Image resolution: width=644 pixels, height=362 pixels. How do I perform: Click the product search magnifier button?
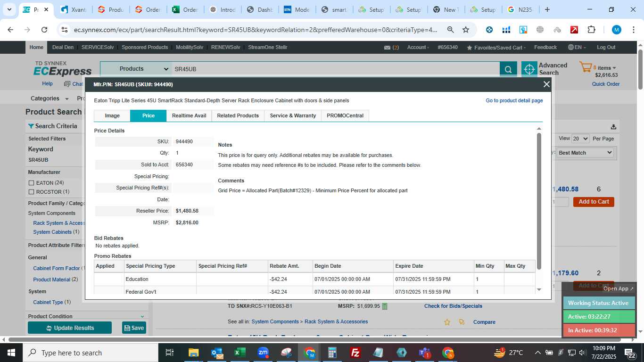pyautogui.click(x=508, y=69)
